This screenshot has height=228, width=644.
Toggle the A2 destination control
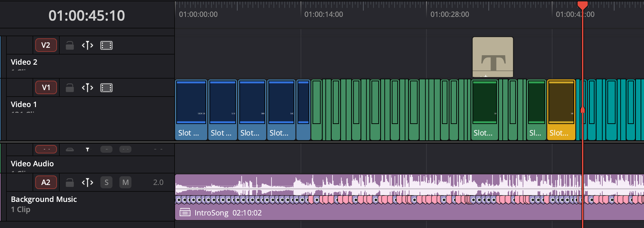pos(46,183)
